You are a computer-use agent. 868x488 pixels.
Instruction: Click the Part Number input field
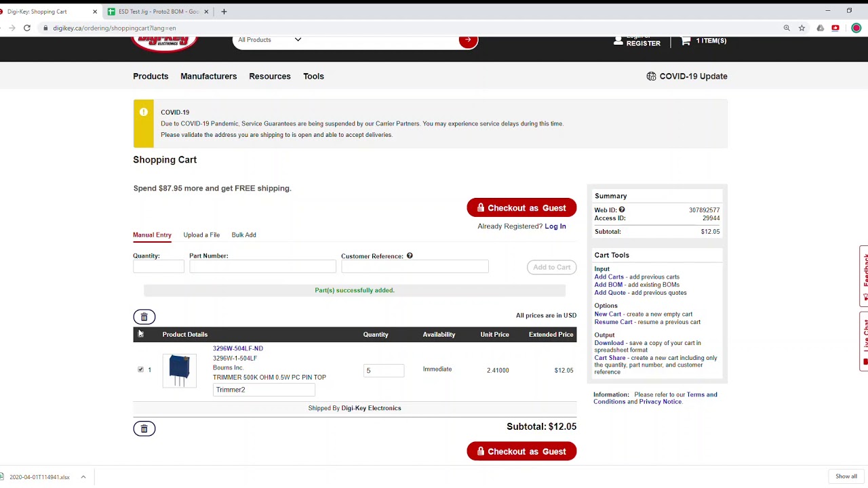point(262,267)
